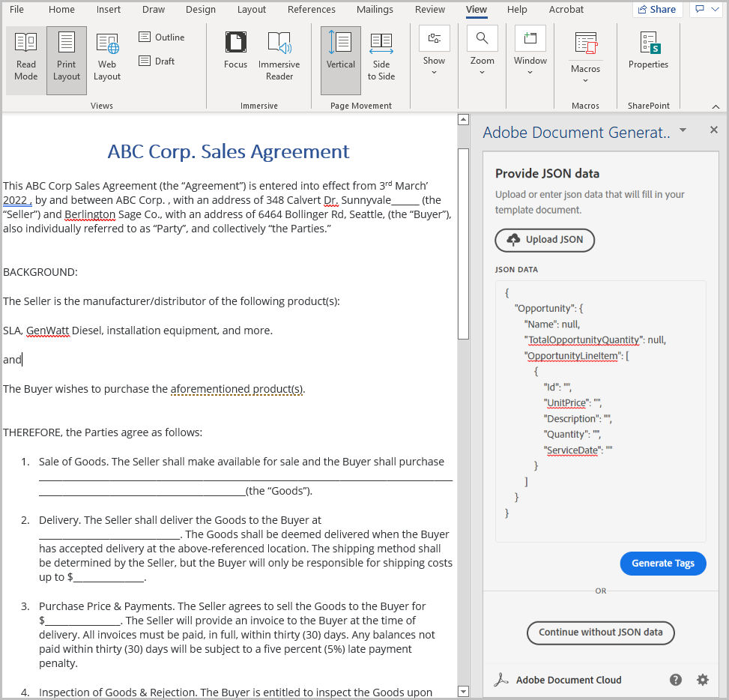Open the Show dropdown
Screen dimensions: 729x700
(434, 51)
